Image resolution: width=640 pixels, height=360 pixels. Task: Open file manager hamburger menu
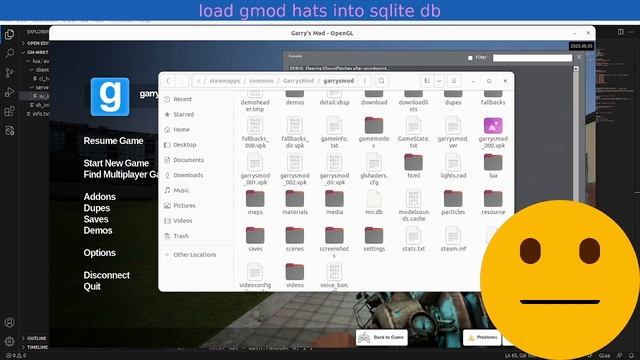453,81
